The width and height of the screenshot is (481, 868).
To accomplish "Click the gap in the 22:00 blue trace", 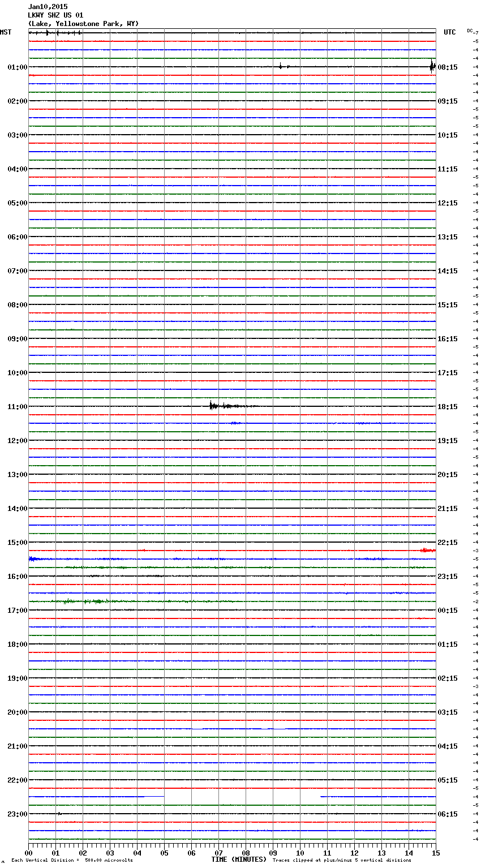I will 242,797.
